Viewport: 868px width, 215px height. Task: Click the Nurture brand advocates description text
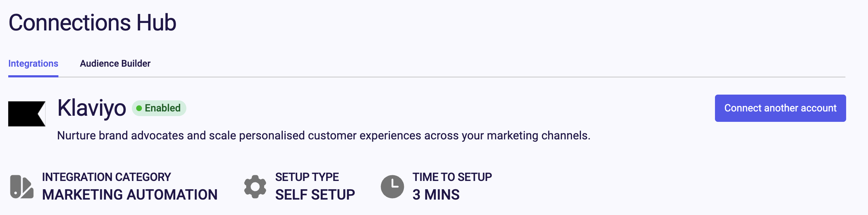(324, 135)
